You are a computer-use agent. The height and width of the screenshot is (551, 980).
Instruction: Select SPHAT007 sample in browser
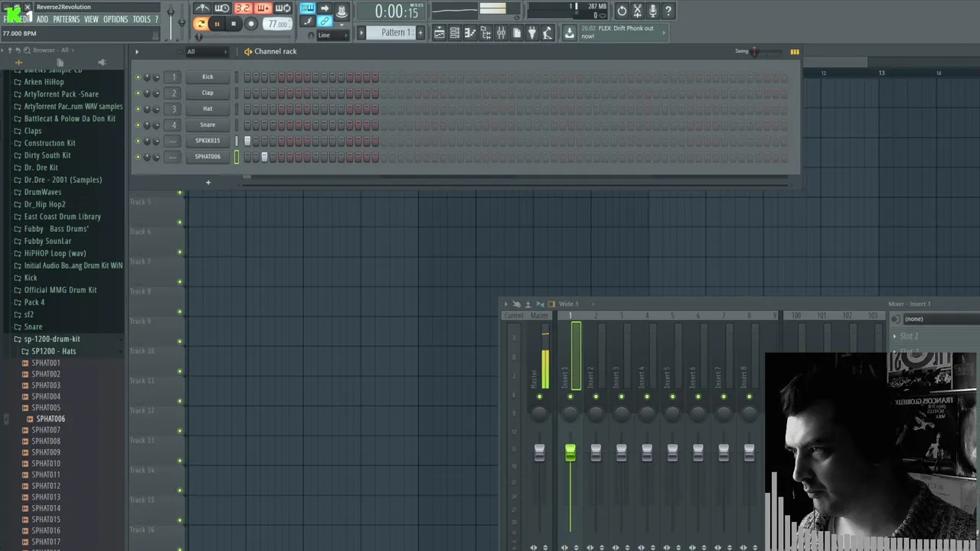(46, 430)
